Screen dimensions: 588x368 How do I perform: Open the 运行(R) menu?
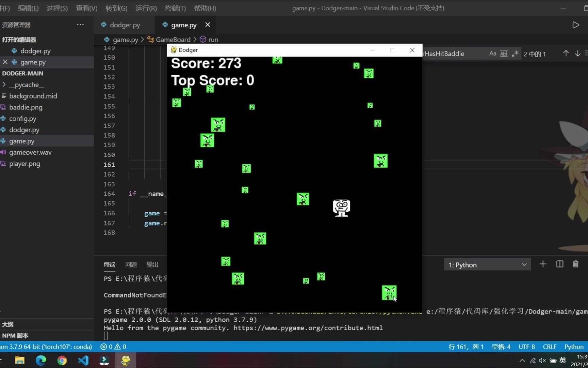(x=146, y=8)
